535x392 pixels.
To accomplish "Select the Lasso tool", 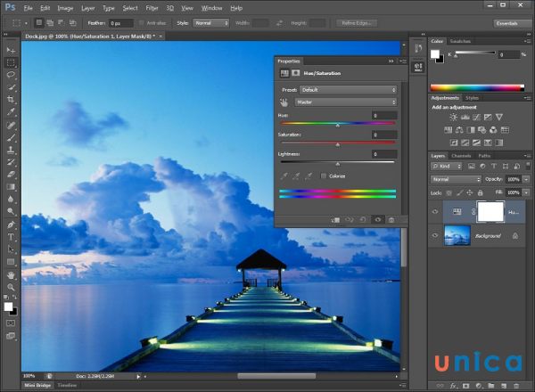I will (x=11, y=75).
